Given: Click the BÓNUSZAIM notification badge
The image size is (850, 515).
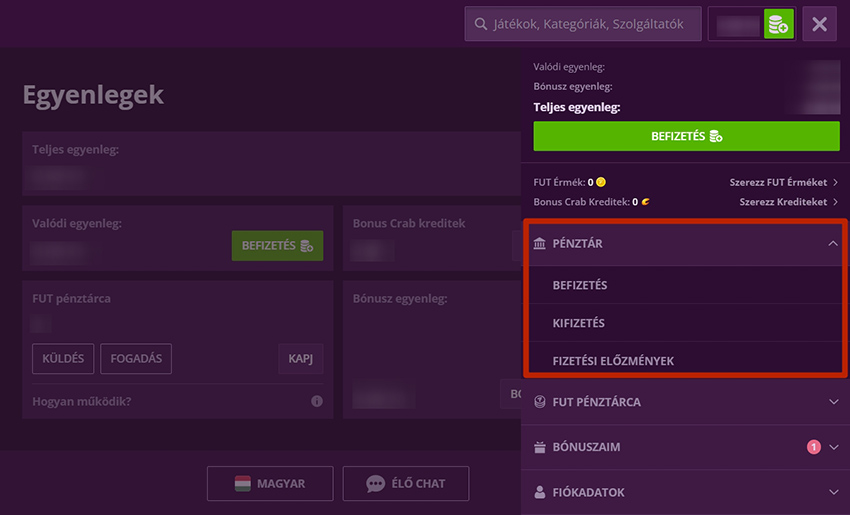Looking at the screenshot, I should tap(813, 447).
